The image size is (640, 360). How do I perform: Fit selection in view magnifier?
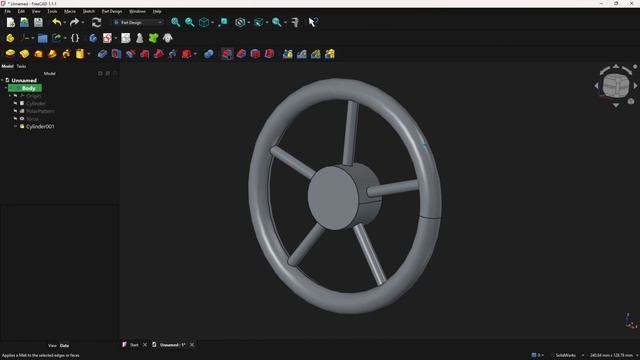189,22
